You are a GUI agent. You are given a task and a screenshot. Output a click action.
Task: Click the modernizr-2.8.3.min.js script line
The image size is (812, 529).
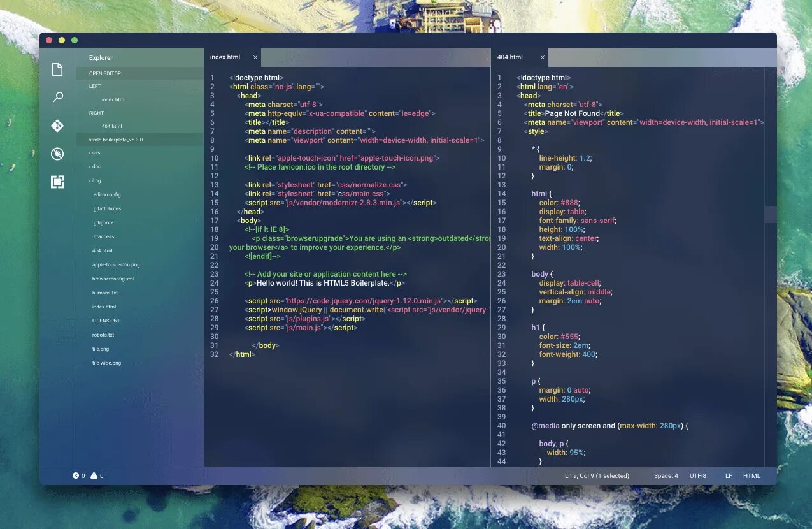[341, 203]
